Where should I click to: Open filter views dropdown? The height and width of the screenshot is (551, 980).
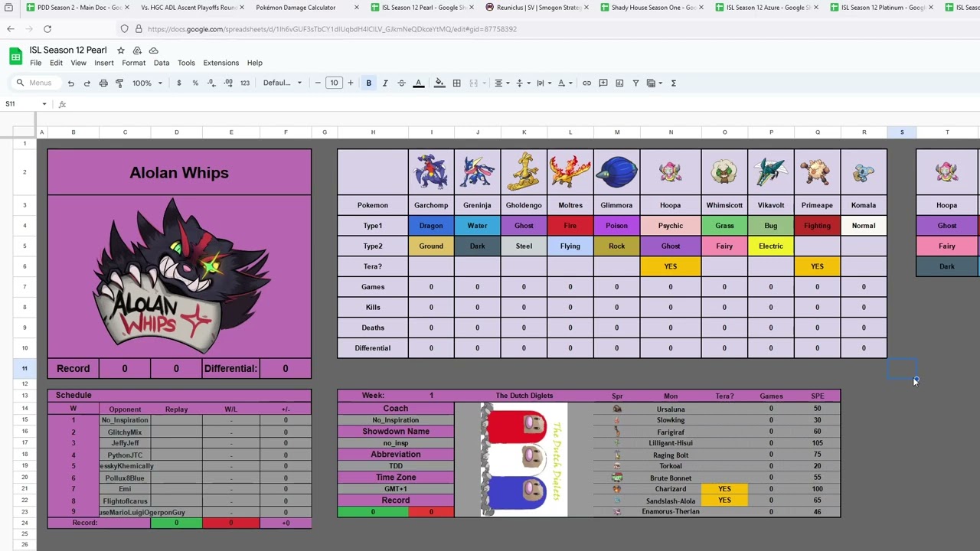pyautogui.click(x=655, y=83)
